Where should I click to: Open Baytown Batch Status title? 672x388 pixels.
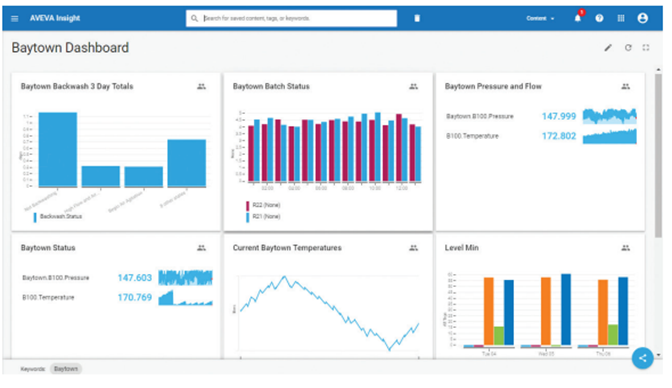click(271, 86)
